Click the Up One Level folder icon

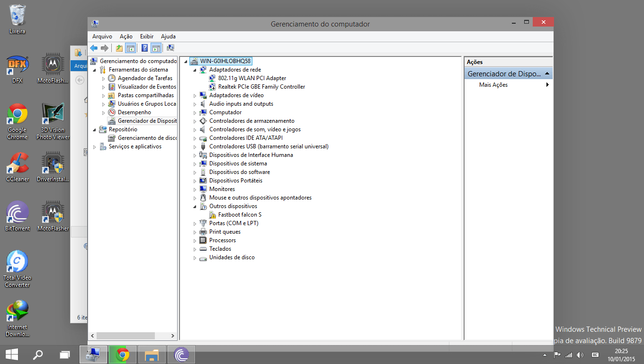[x=119, y=48]
